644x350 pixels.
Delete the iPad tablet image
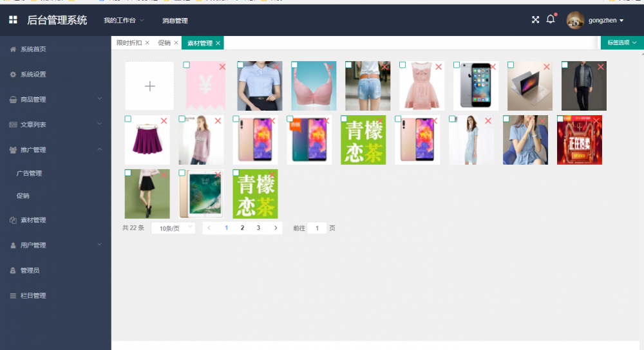[218, 175]
